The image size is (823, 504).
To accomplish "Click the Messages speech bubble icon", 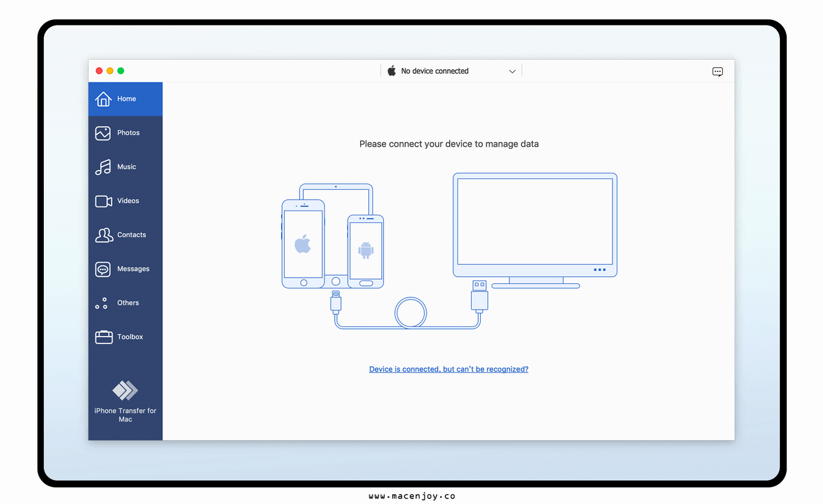I will tap(103, 269).
